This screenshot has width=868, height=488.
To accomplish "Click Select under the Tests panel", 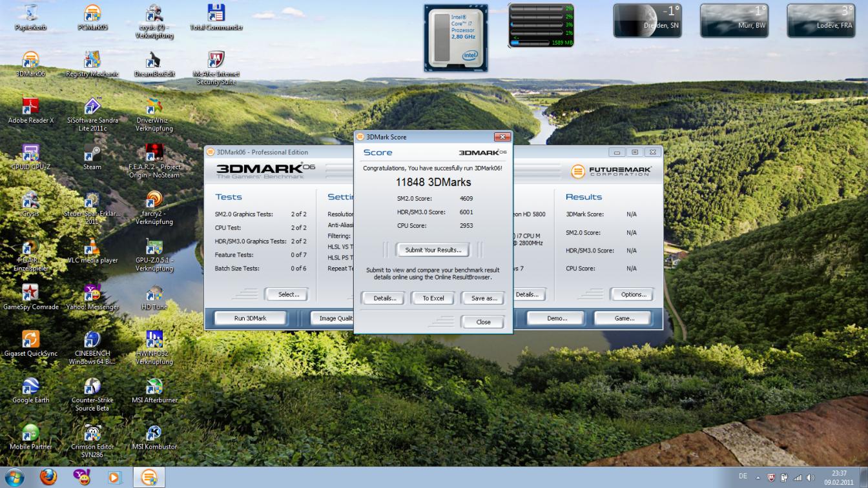I will 288,294.
